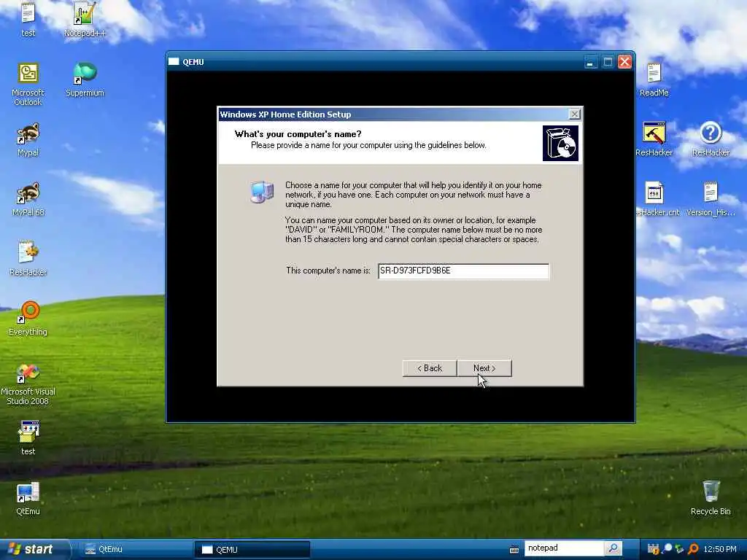Open the ResHacker hammer icon on the right

[654, 139]
